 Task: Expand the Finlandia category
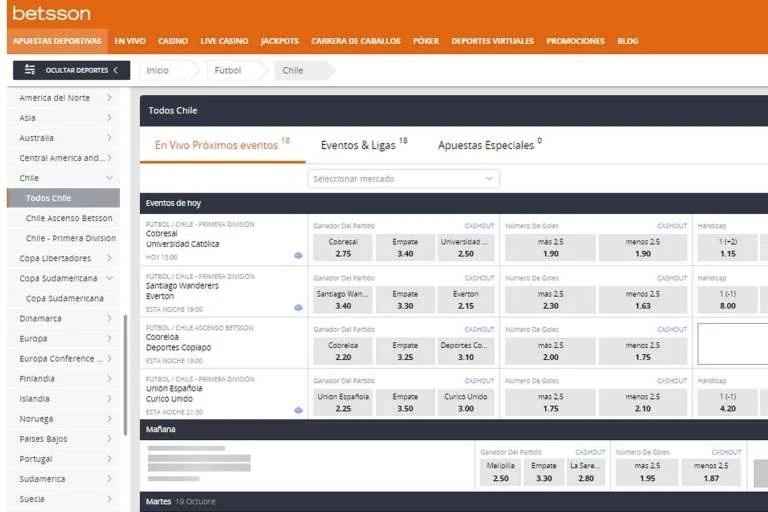coord(64,379)
